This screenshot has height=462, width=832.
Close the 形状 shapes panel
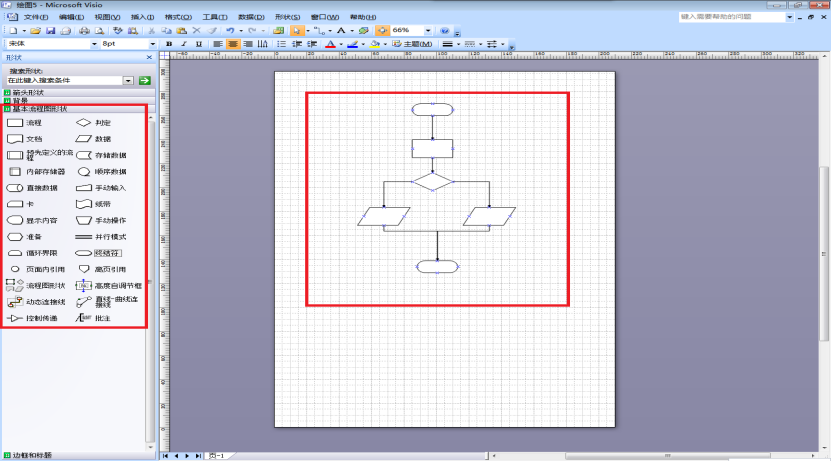coord(149,57)
